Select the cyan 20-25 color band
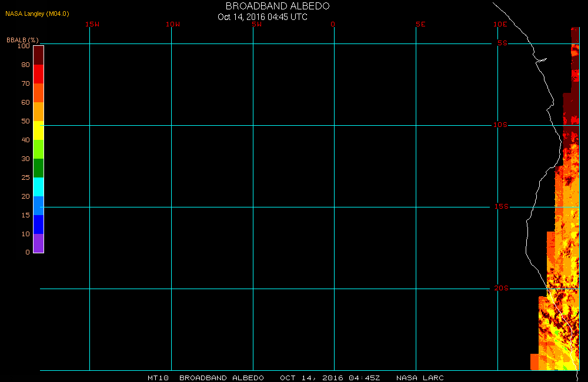The width and height of the screenshot is (588, 382). click(x=39, y=187)
